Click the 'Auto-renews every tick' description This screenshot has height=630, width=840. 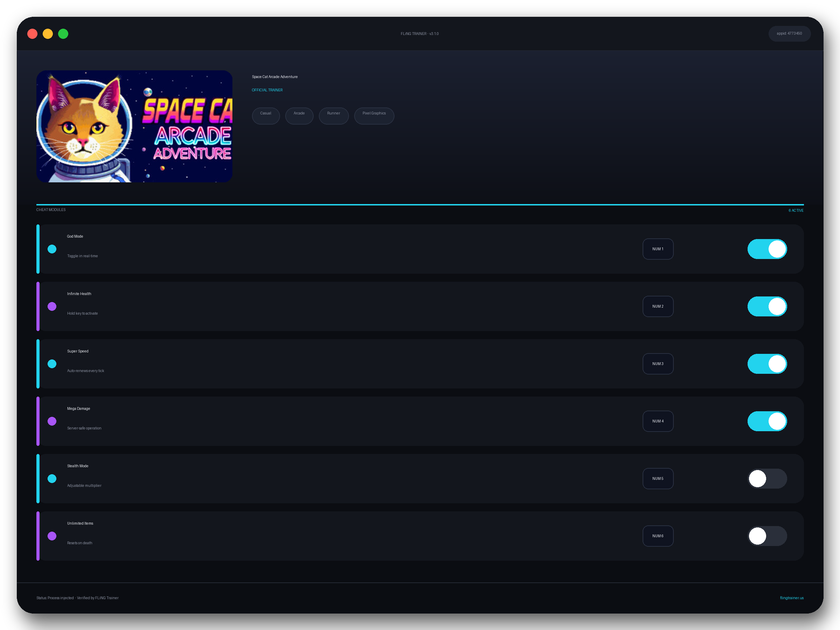85,371
